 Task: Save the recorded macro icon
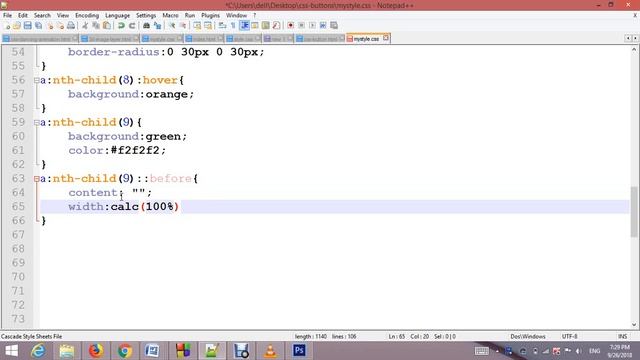[334, 25]
